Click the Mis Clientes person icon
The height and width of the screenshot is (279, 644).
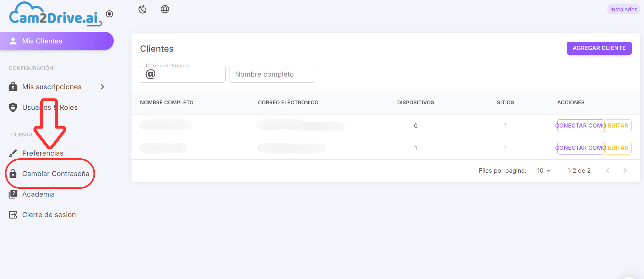tap(13, 41)
